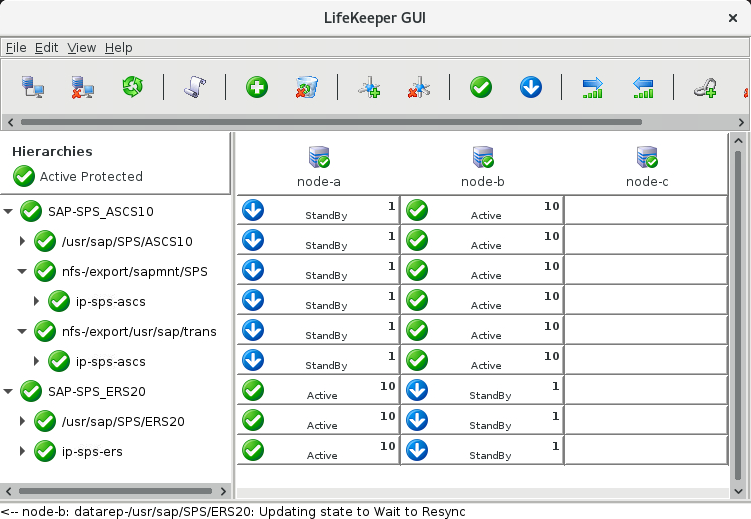The height and width of the screenshot is (519, 751).
Task: Open the Help menu
Action: tap(119, 47)
